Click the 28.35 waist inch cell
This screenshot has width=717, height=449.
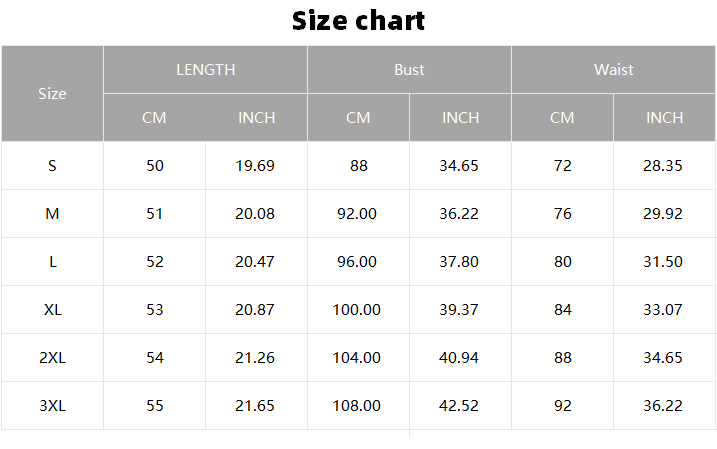pos(663,166)
